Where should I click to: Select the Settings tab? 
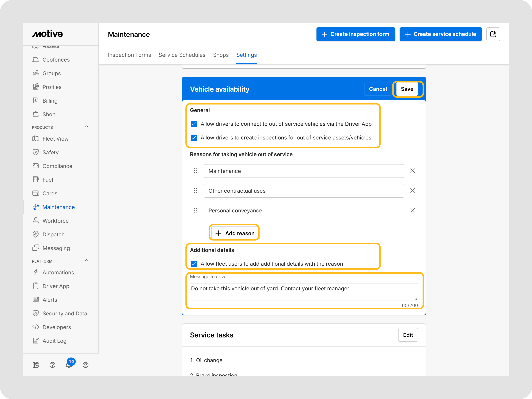[x=246, y=55]
